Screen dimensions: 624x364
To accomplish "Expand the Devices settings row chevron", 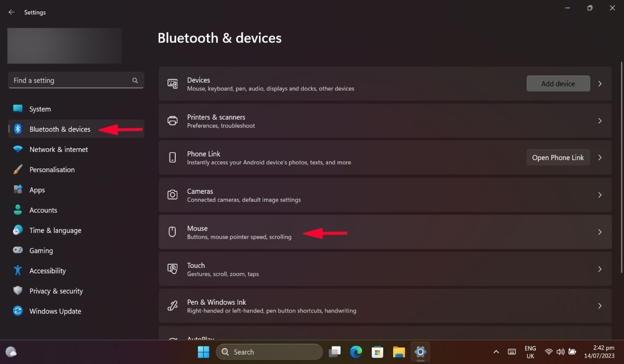I will 600,83.
